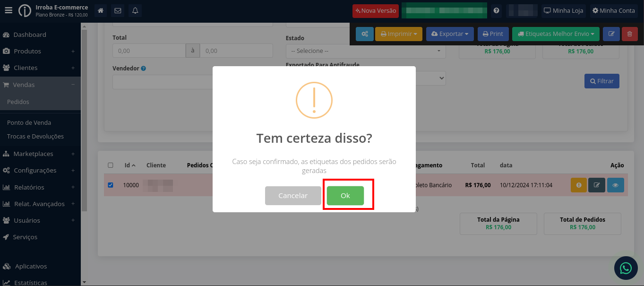This screenshot has height=286, width=644.
Task: Open the Estado Selecione dropdown
Action: click(366, 51)
